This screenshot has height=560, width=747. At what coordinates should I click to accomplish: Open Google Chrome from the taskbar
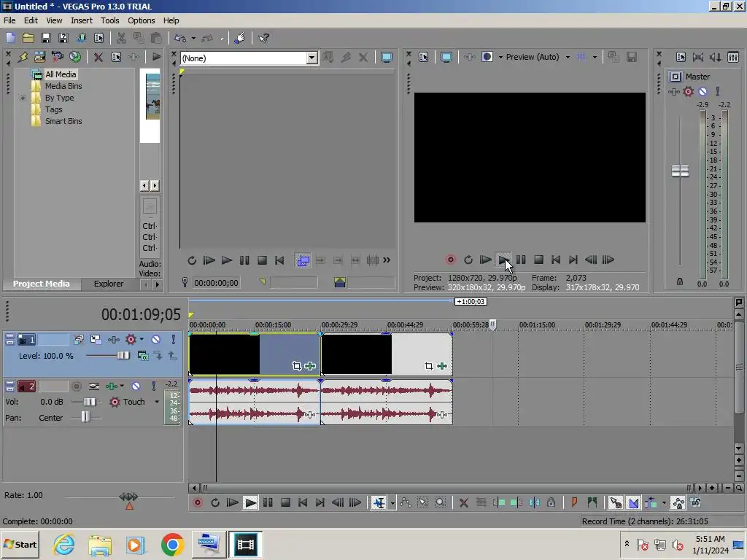tap(172, 544)
